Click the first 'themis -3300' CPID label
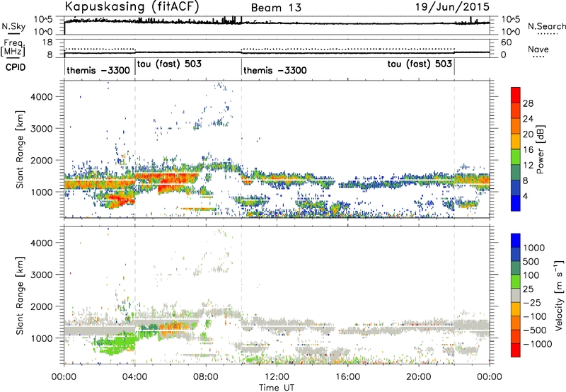566x392 pixels. coord(98,70)
